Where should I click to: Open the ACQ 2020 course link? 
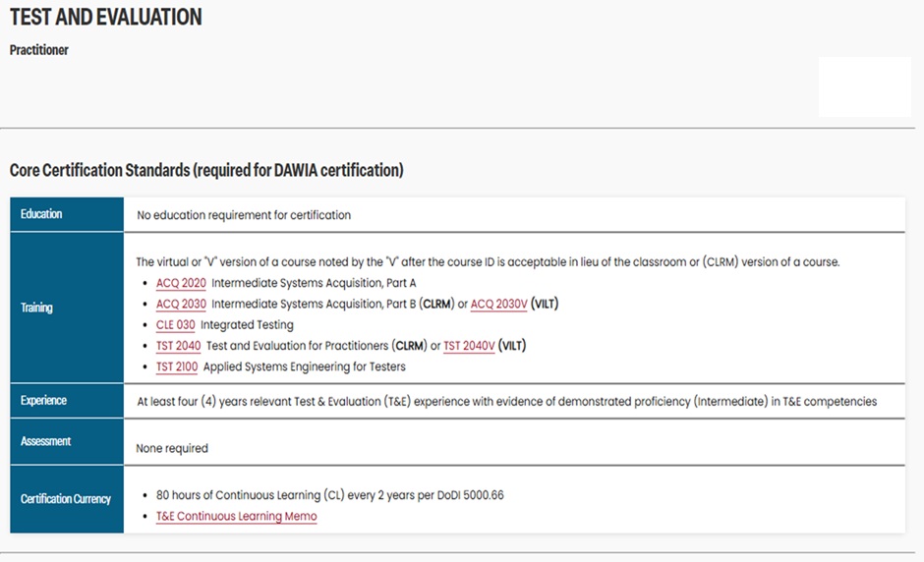[181, 283]
